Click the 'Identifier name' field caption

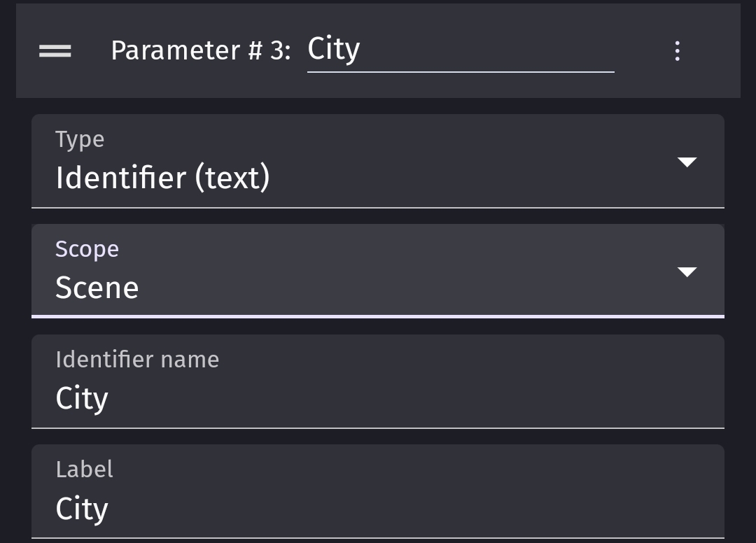pos(137,360)
